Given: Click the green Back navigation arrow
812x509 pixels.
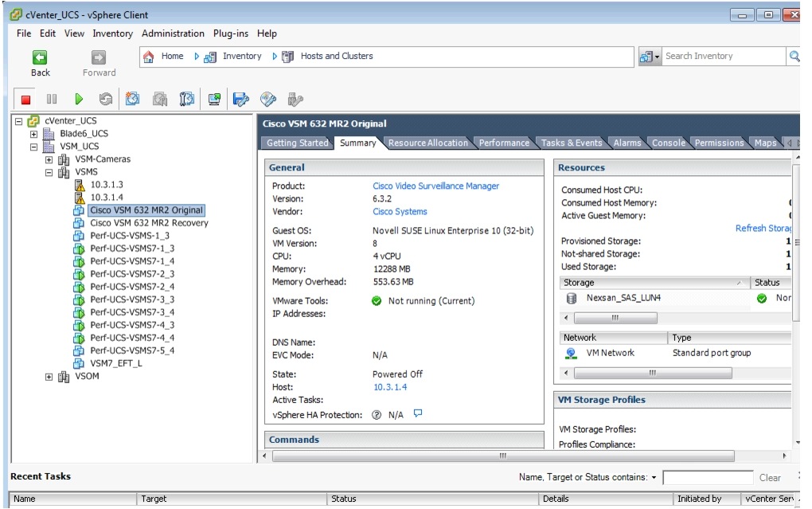Looking at the screenshot, I should click(x=39, y=57).
